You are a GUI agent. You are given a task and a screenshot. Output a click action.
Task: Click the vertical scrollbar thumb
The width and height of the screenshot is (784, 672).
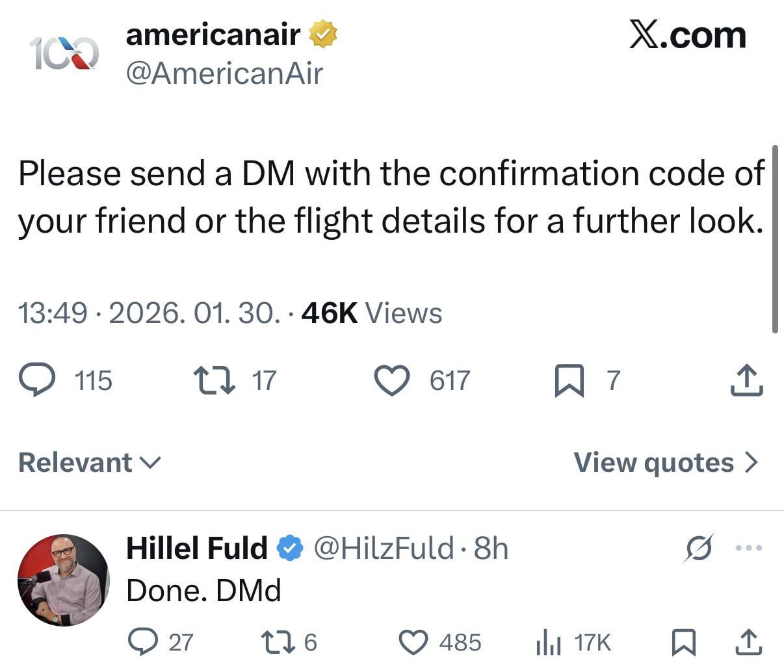pos(775,239)
